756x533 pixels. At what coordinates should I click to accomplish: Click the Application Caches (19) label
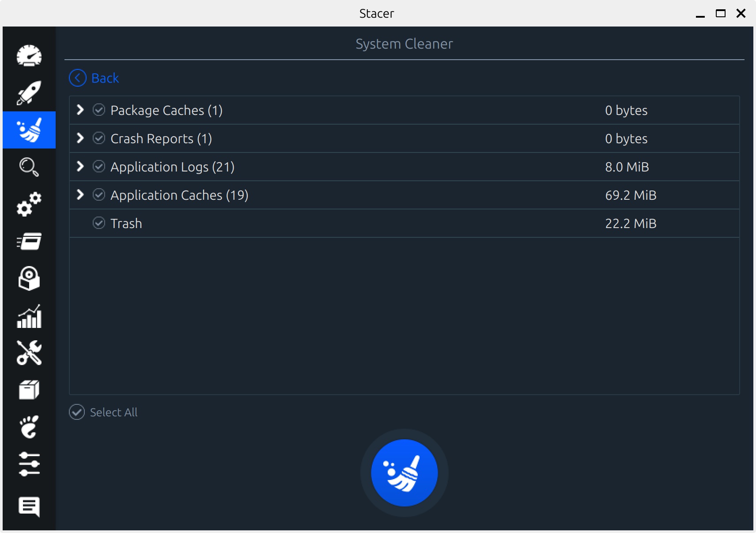179,195
